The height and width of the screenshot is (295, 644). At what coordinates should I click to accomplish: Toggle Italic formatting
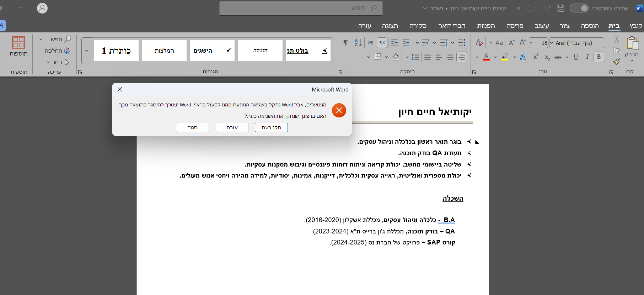pos(587,57)
